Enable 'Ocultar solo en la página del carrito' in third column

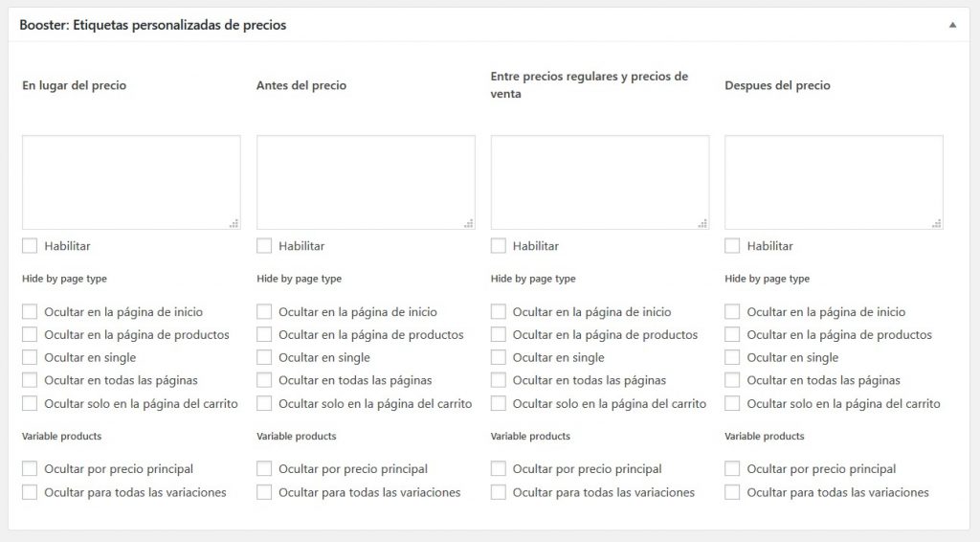[499, 404]
